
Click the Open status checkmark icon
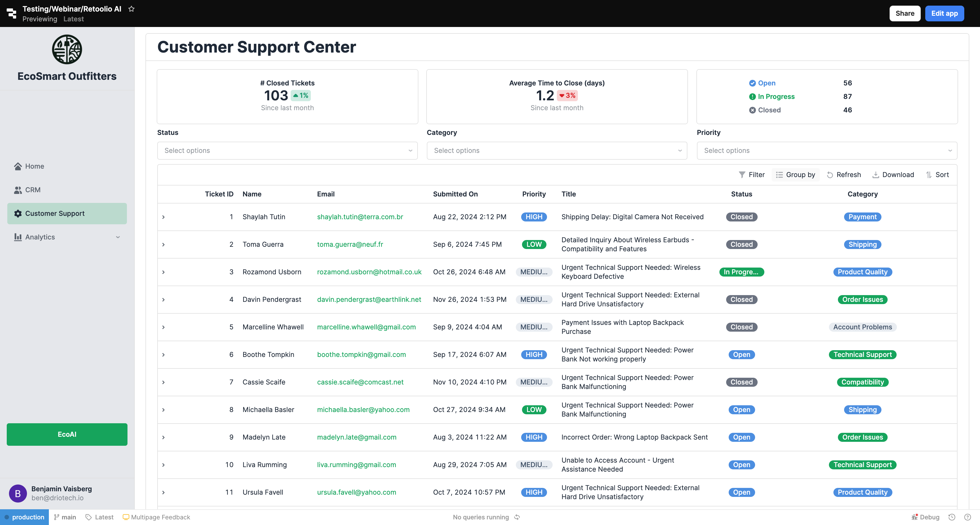pyautogui.click(x=752, y=83)
